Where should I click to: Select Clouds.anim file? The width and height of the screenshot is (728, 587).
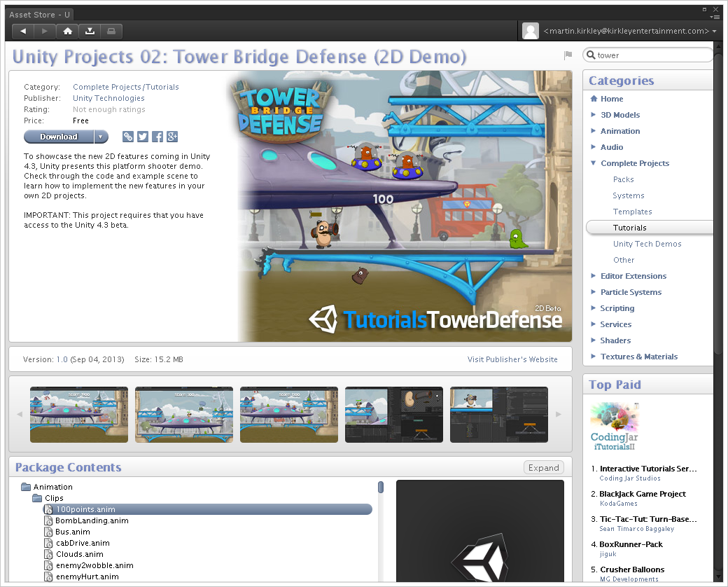click(x=79, y=554)
